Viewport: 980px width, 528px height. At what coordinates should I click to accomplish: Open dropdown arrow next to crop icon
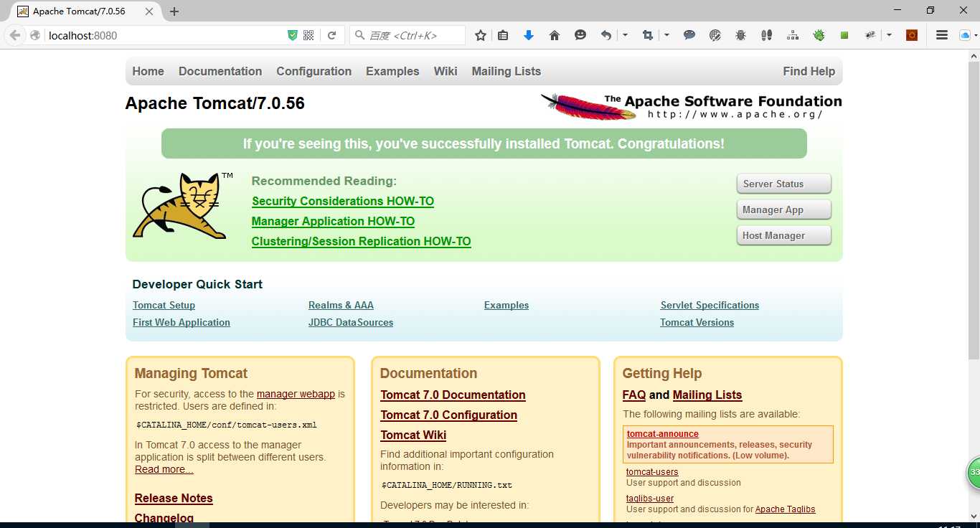click(666, 35)
